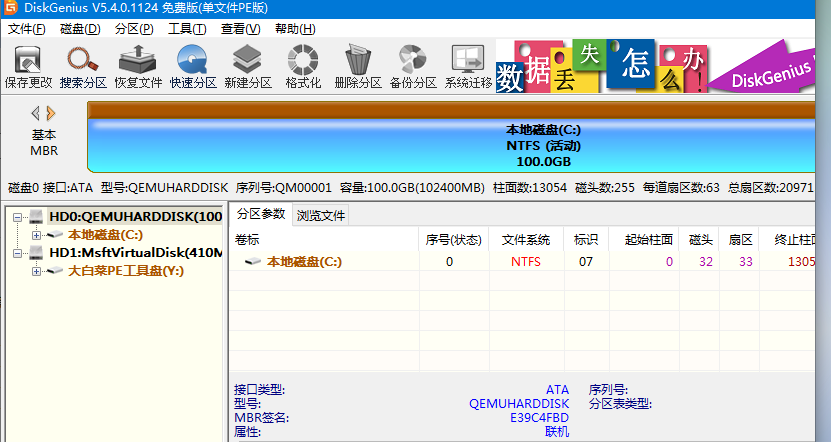Launch 快速分区 (Quick Partition) tool
This screenshot has height=442, width=831.
click(x=193, y=67)
